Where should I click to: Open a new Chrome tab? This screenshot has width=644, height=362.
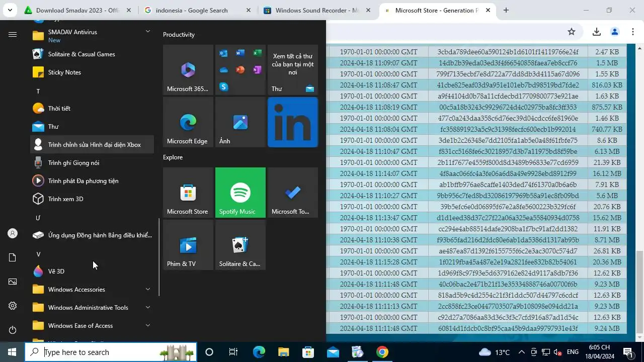click(506, 10)
